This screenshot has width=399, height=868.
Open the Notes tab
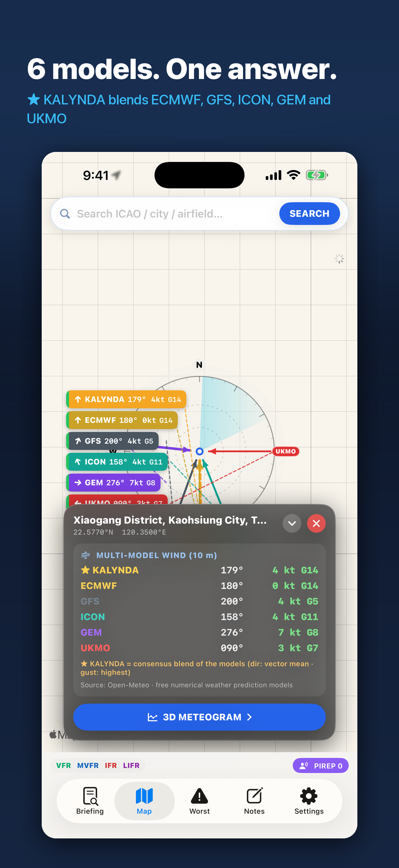254,801
